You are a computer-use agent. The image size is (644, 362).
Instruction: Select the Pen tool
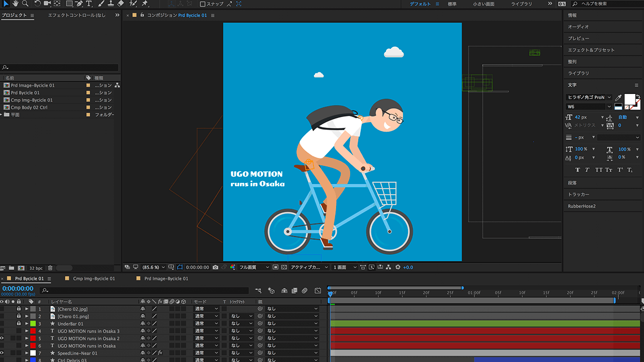tap(78, 4)
